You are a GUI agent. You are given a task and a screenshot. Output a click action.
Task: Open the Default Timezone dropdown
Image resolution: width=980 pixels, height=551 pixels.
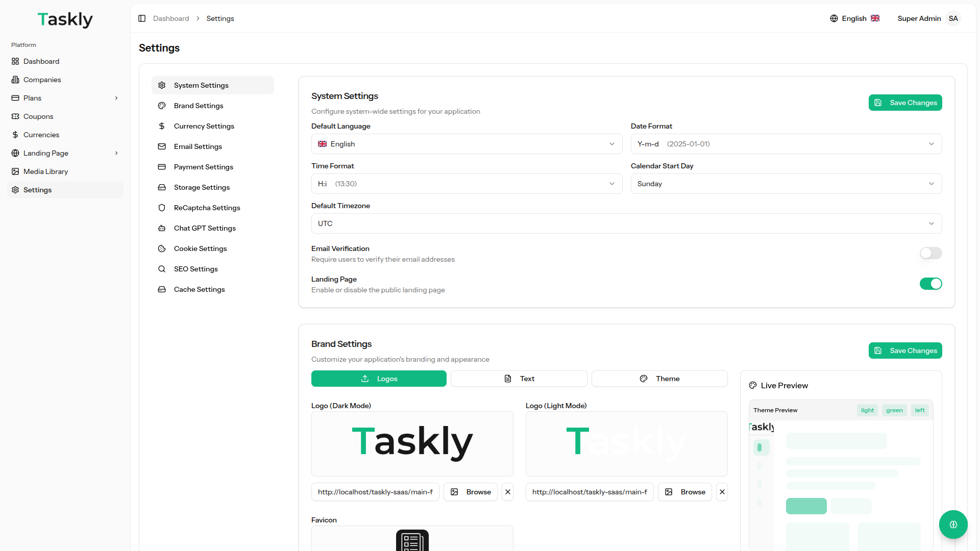626,223
